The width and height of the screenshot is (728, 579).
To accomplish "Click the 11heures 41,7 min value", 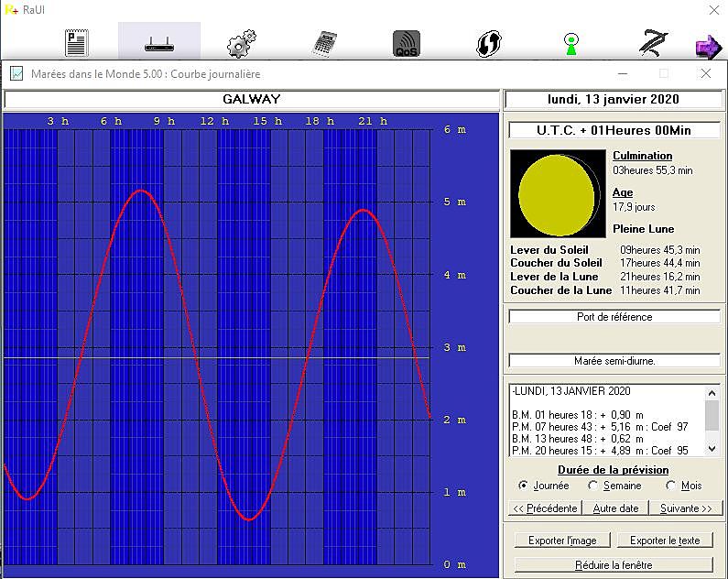I will click(x=659, y=289).
